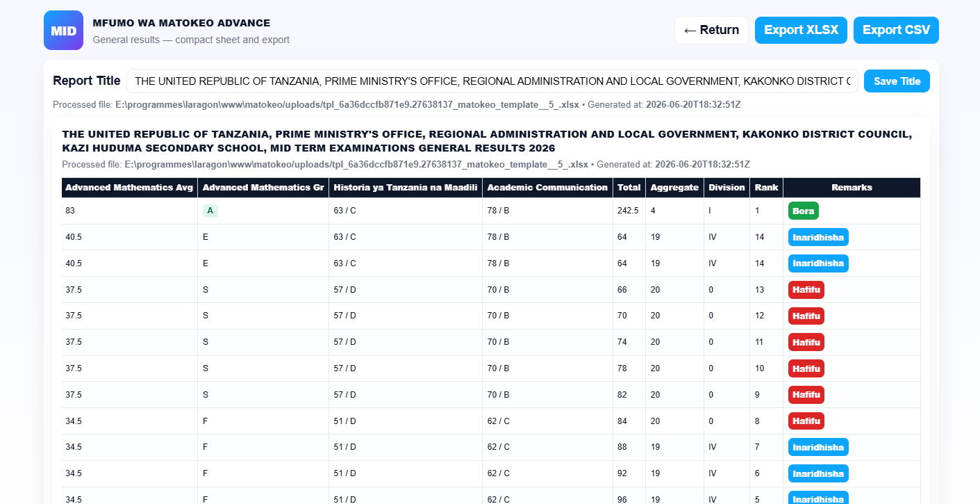This screenshot has width=980, height=504.
Task: Click the Advanced Mathematics Avg column header
Action: pos(130,188)
